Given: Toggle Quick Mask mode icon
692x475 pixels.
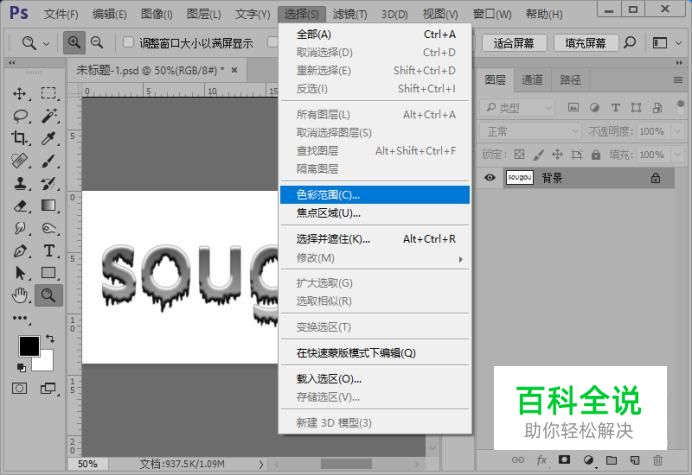Looking at the screenshot, I should pos(19,388).
